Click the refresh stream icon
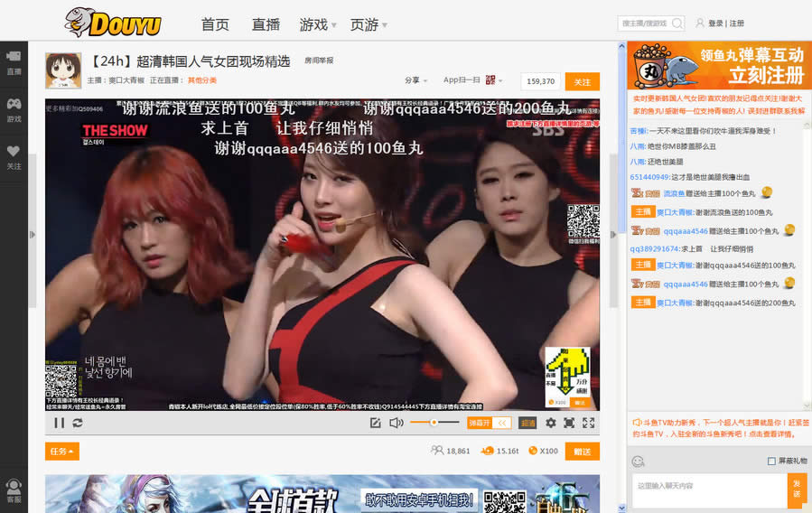The image size is (812, 513). [78, 423]
